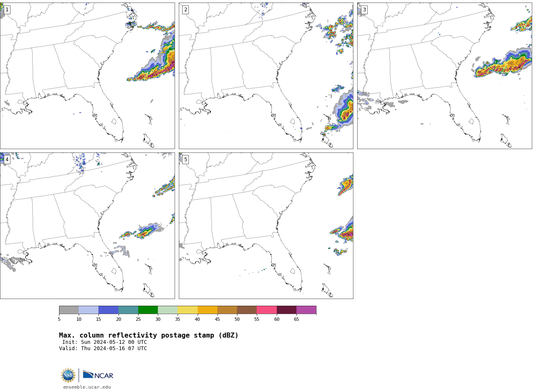Click the colorbar tick label '50'
Screen dimensions: 536x392
point(237,320)
